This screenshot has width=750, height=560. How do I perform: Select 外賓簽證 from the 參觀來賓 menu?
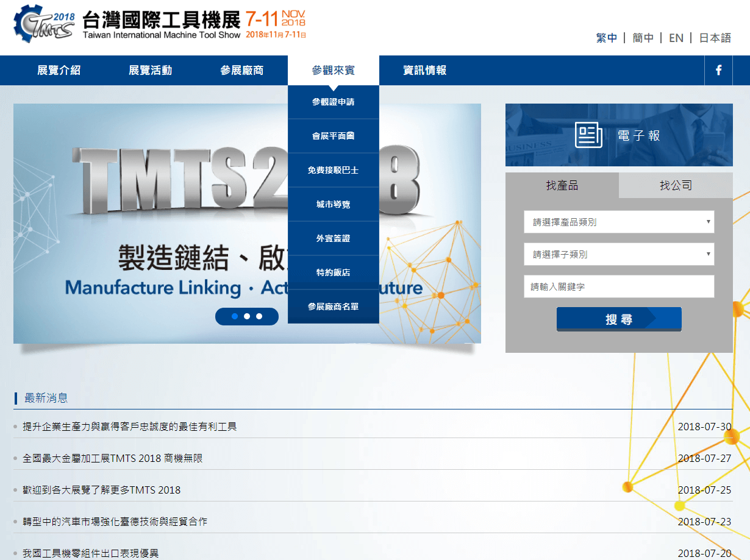tap(333, 238)
